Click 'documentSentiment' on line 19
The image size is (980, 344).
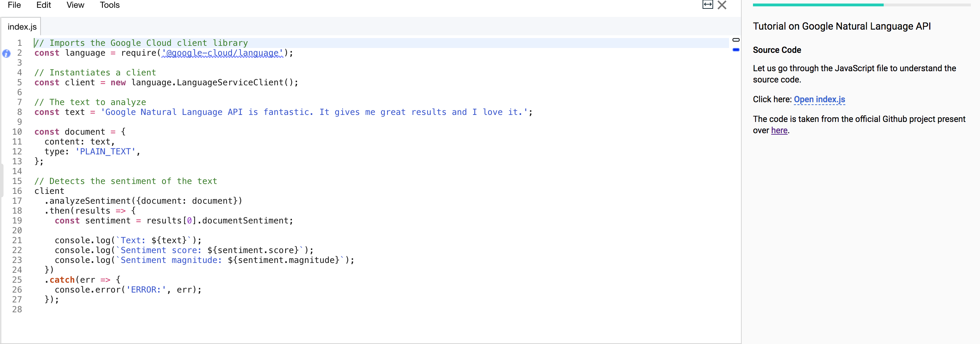(x=245, y=221)
